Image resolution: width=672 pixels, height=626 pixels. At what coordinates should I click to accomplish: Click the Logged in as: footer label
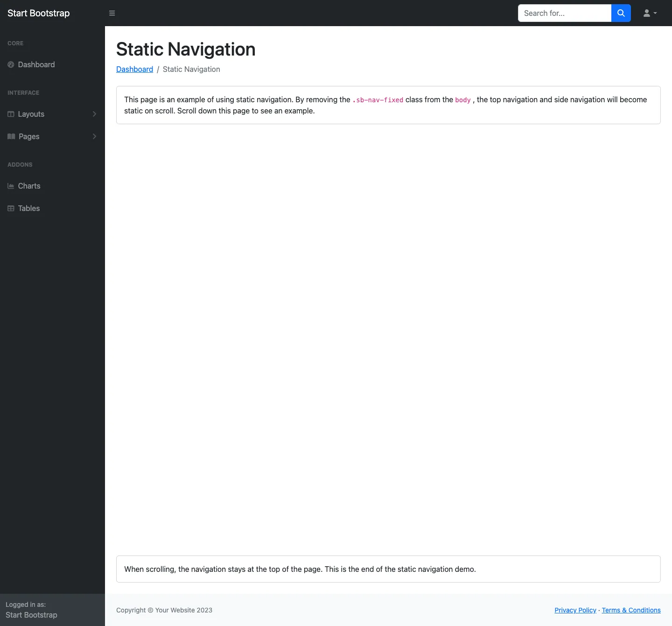click(x=26, y=605)
